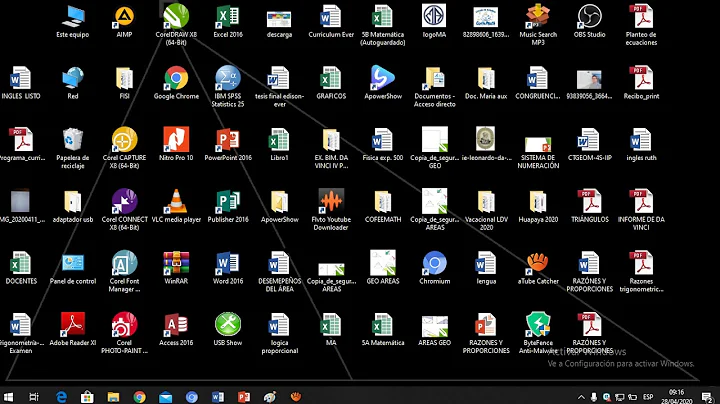Select the Este equipo icon
The height and width of the screenshot is (404, 720).
73,22
